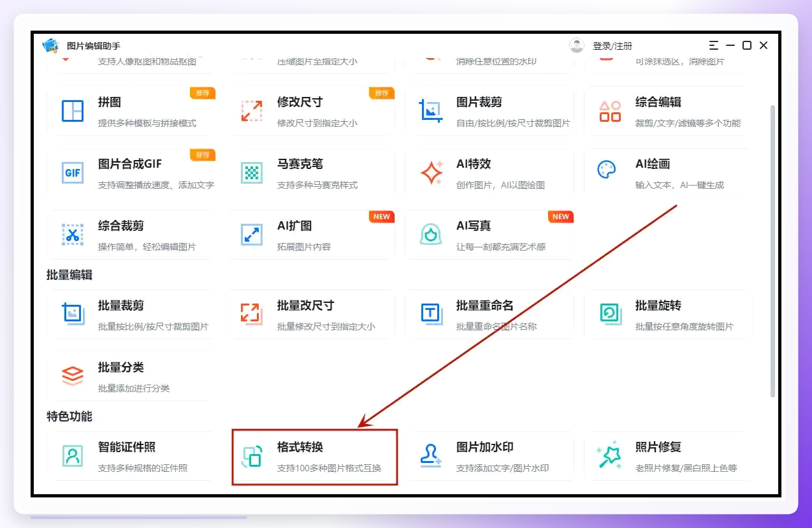This screenshot has height=528, width=812.
Task: Open the 综合编辑 shapes icon
Action: [610, 110]
